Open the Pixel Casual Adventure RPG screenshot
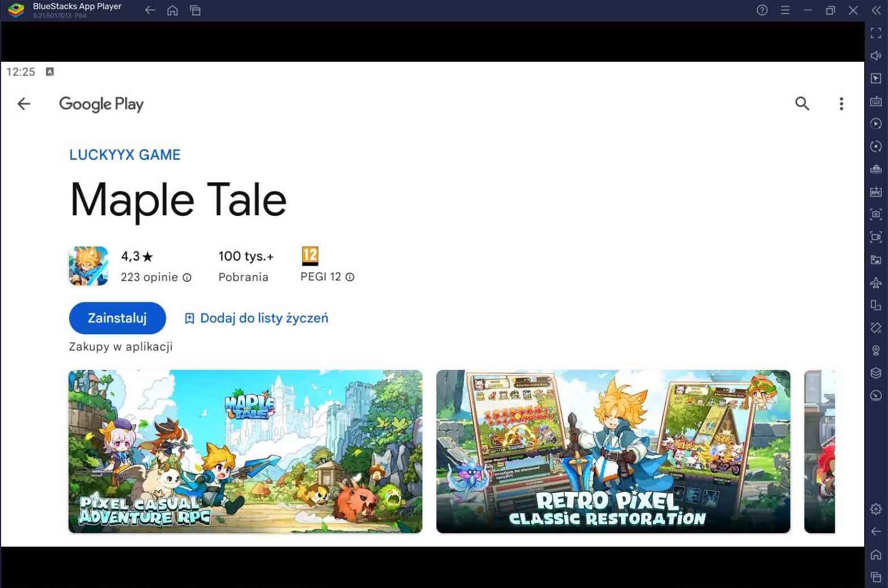Screen dimensions: 888x588 click(245, 451)
